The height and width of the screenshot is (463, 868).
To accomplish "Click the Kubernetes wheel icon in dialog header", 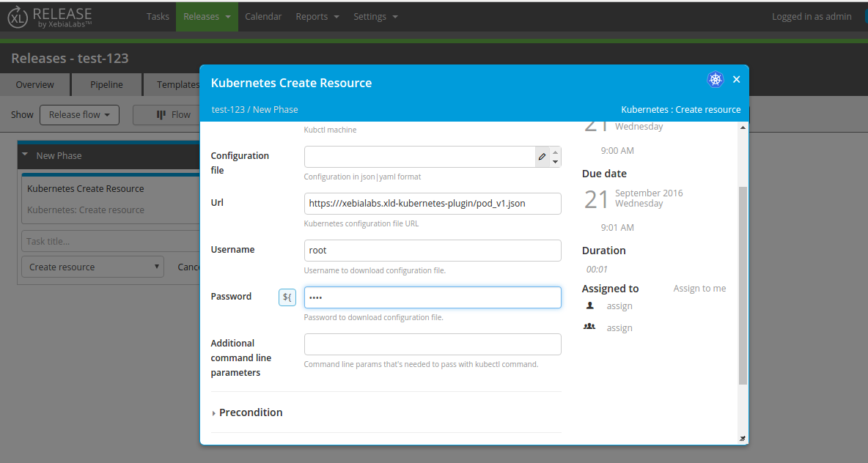I will coord(716,80).
